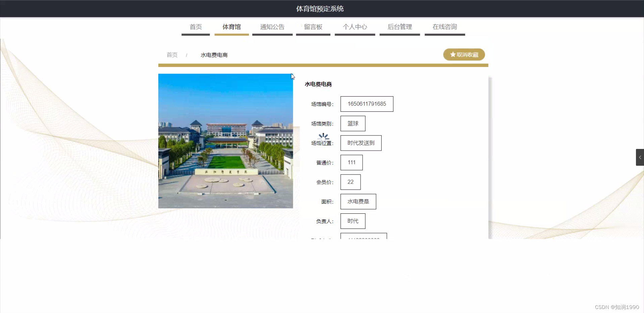Open the 通知公告 page
Screen dimensions: 644x313
[272, 27]
